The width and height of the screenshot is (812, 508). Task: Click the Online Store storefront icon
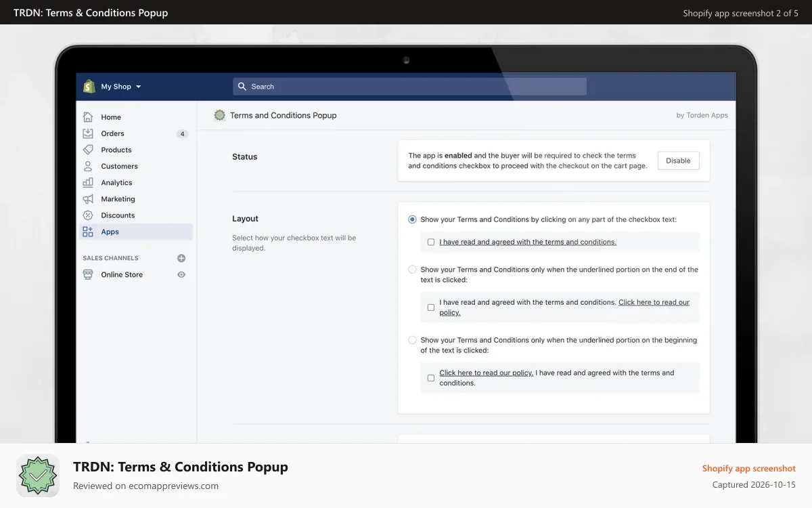[88, 274]
